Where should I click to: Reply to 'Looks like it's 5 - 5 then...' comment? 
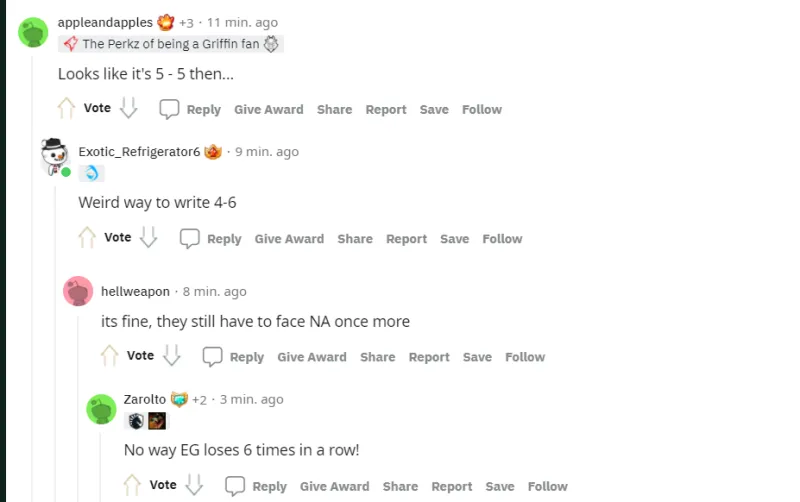coord(190,109)
